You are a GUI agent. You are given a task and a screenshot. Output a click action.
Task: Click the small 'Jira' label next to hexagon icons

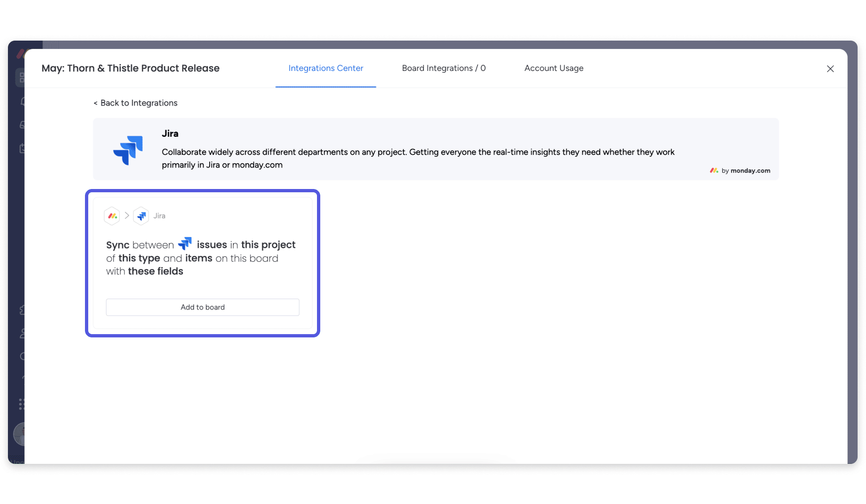point(159,216)
